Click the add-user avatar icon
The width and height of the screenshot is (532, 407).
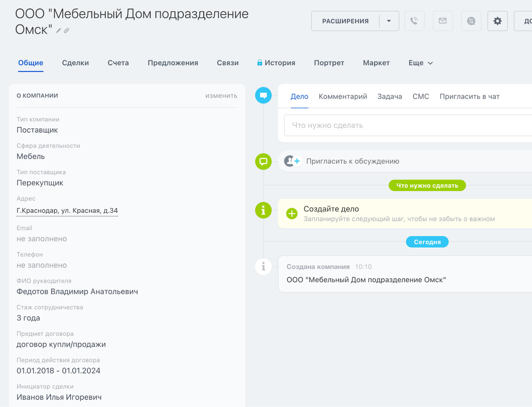[x=293, y=161]
